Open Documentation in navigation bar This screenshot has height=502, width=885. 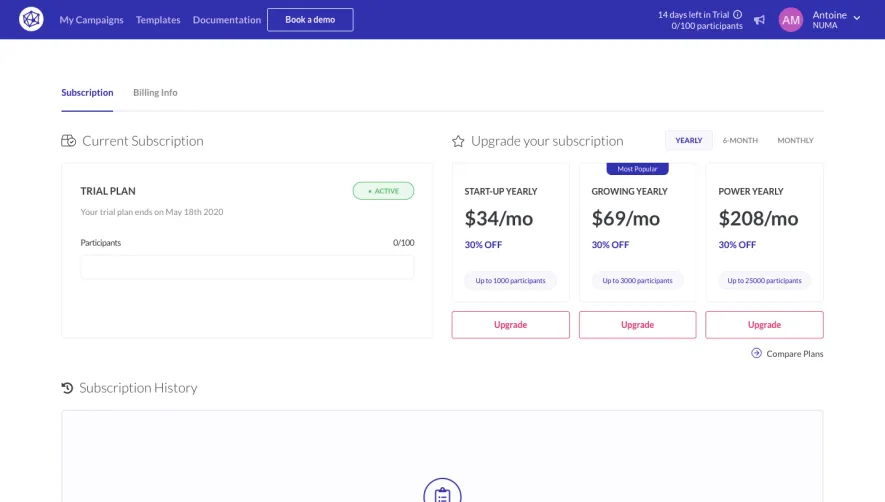point(227,20)
